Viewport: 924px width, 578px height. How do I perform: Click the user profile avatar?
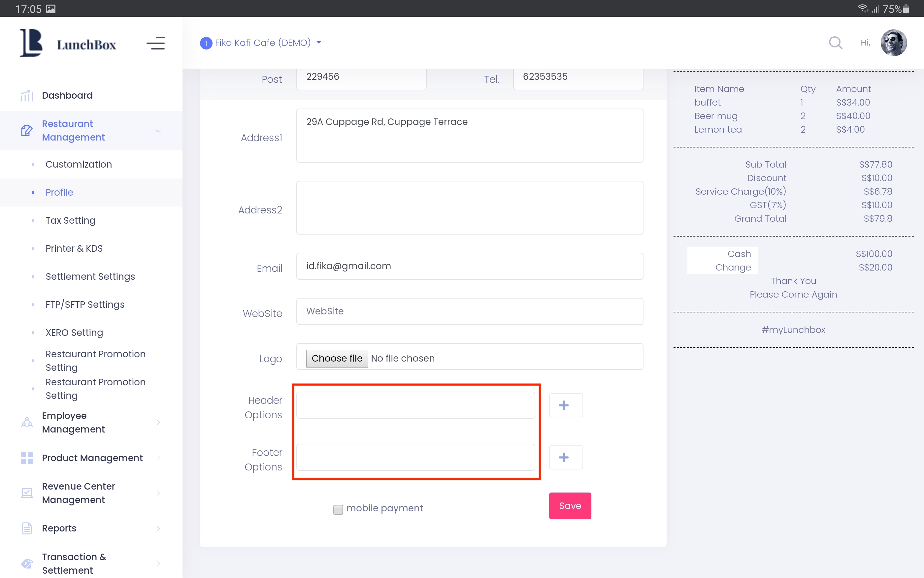(x=893, y=43)
